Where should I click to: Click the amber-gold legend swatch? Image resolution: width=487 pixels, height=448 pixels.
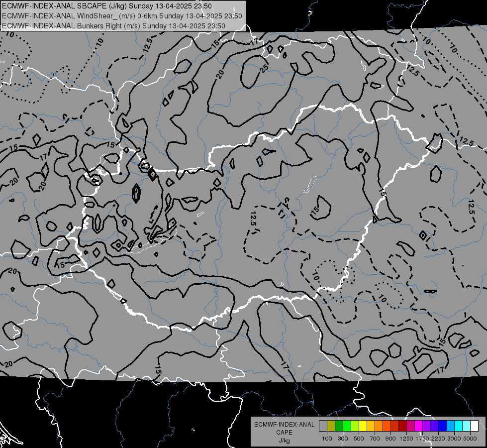tap(371, 426)
